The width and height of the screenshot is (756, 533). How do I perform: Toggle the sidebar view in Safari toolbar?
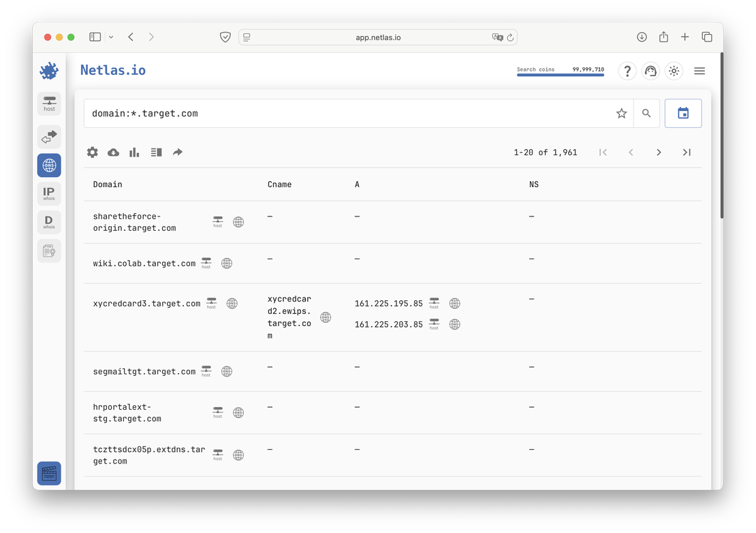(x=95, y=37)
